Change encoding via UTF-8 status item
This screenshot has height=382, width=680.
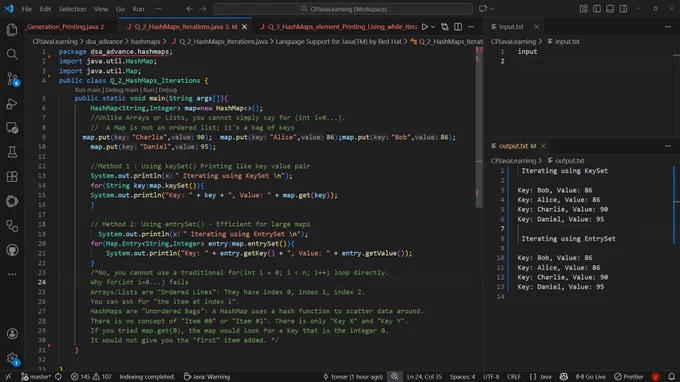pyautogui.click(x=491, y=376)
